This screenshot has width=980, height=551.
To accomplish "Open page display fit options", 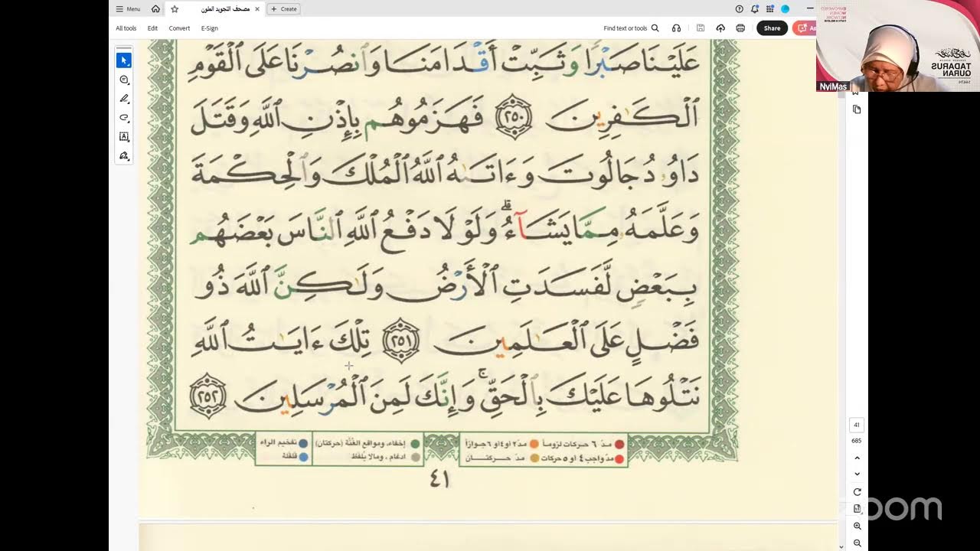I will [857, 509].
